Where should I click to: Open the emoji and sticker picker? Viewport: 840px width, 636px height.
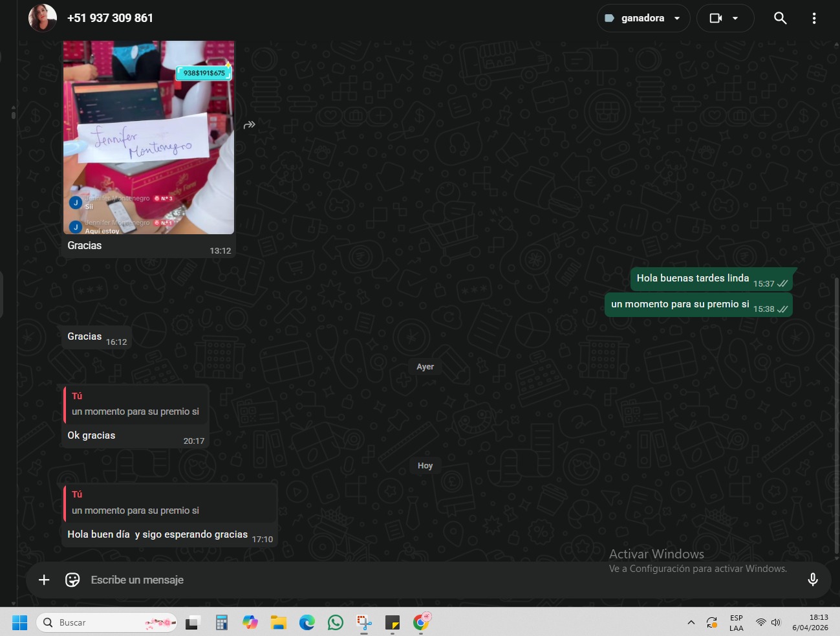(x=72, y=580)
